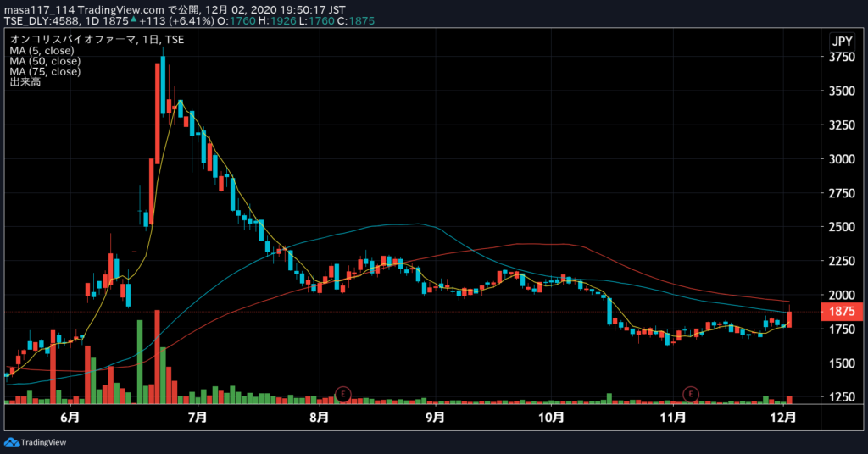Select the JPY currency label

[x=842, y=41]
